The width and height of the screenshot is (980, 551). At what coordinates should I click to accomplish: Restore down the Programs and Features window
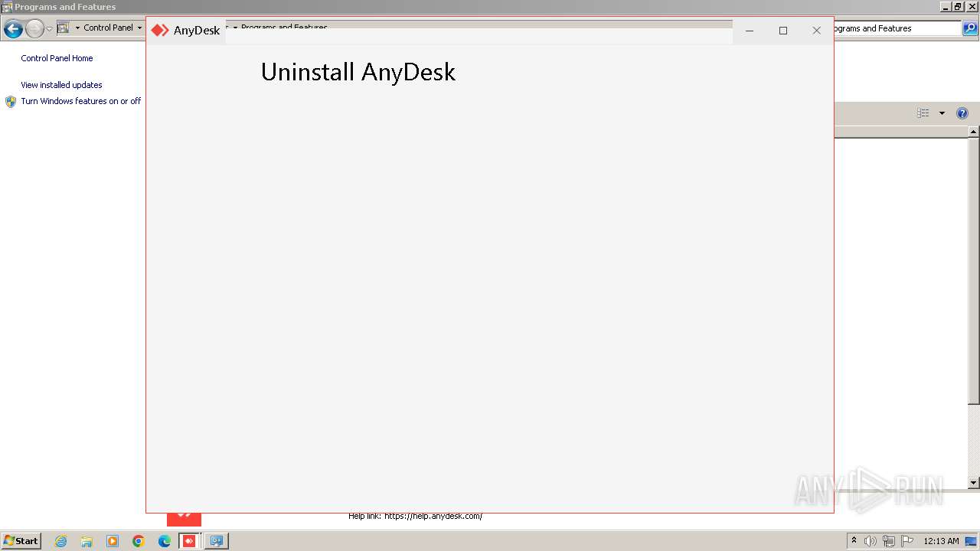pos(958,7)
